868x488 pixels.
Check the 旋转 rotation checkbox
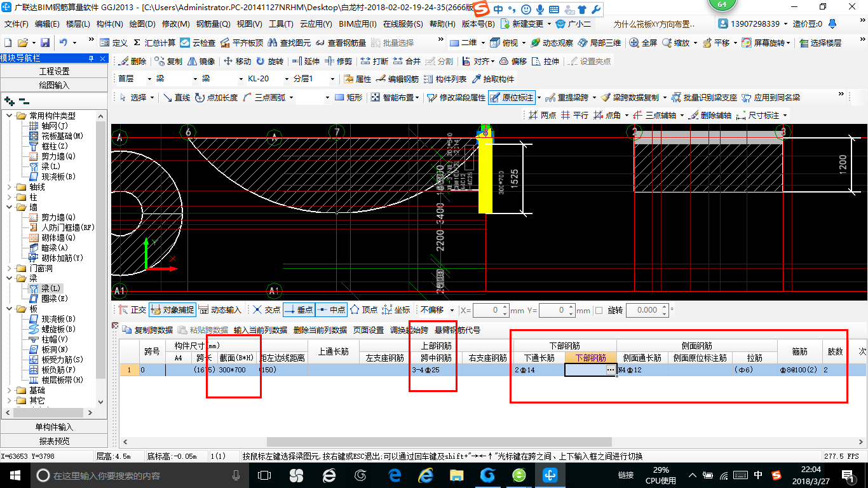point(599,310)
